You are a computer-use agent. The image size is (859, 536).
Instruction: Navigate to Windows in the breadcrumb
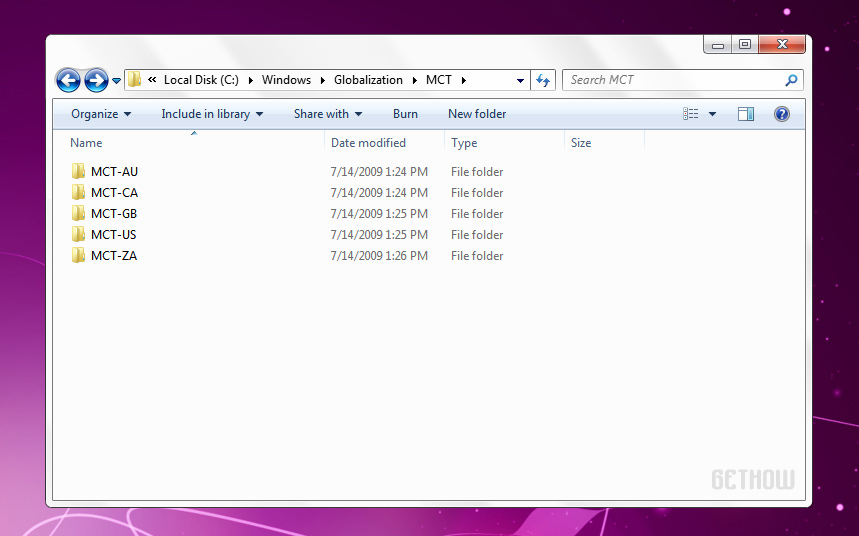pos(286,80)
